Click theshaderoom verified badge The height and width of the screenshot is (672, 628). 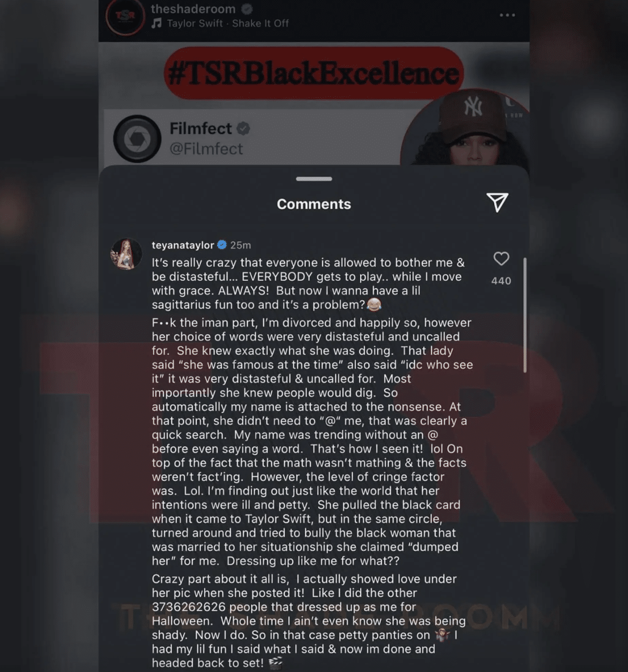tap(247, 8)
